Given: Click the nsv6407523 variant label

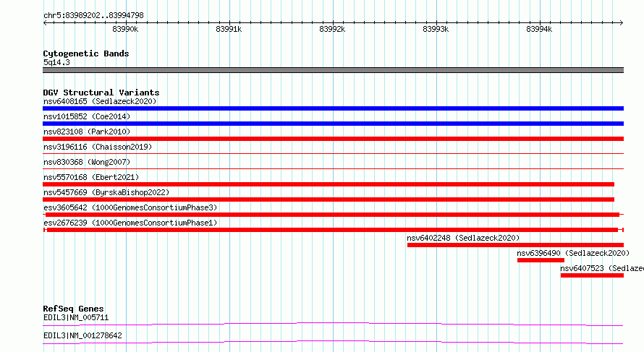Looking at the screenshot, I should (602, 268).
